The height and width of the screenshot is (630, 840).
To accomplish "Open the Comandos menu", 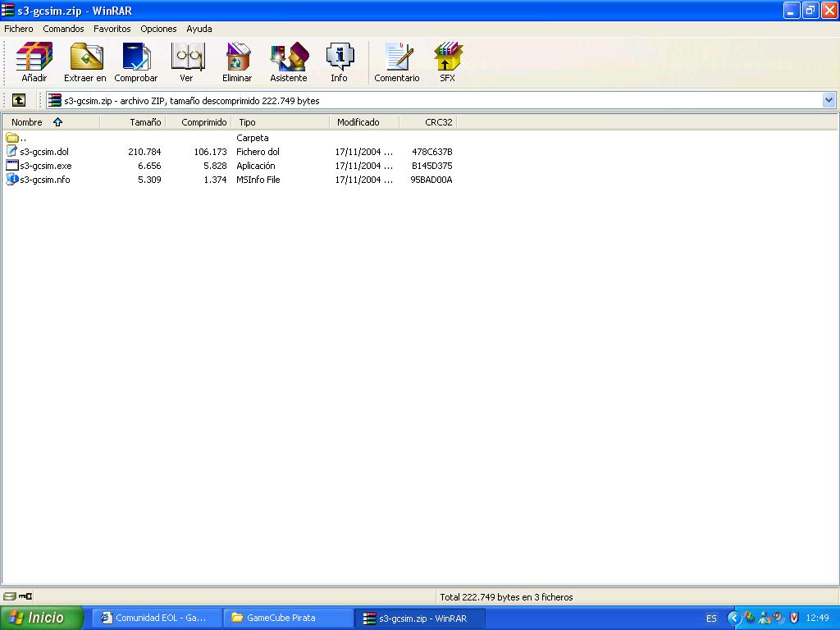I will (63, 29).
